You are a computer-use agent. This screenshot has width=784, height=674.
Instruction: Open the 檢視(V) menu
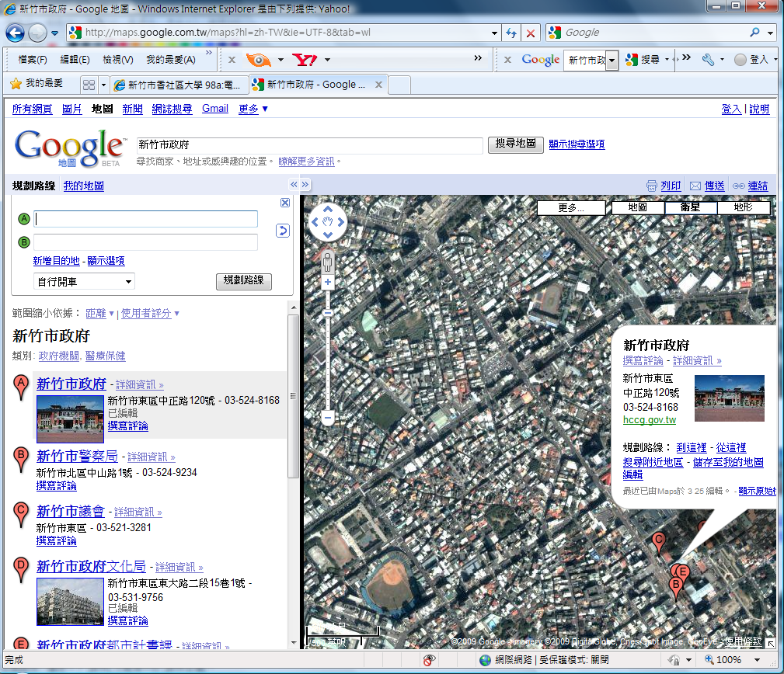[x=118, y=60]
